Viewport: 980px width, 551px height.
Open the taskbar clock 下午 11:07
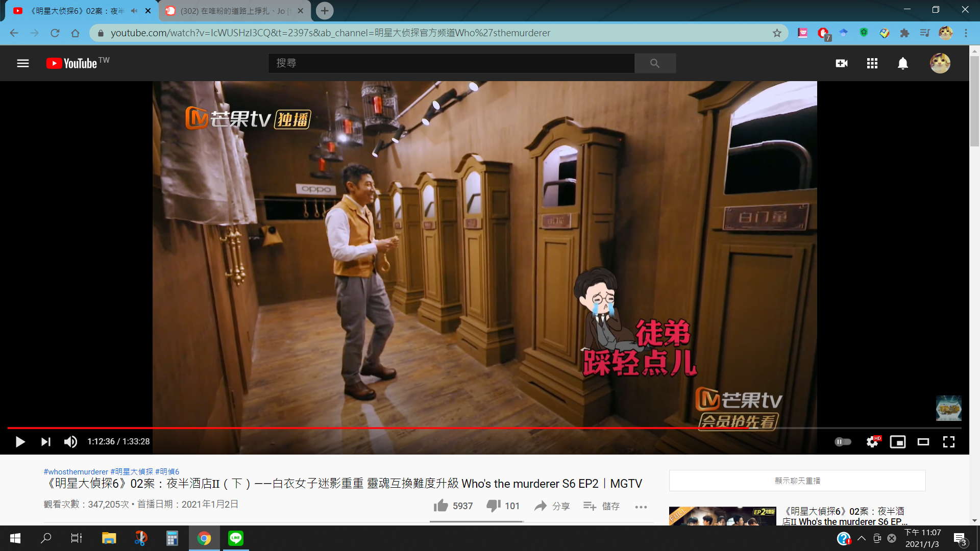[922, 538]
